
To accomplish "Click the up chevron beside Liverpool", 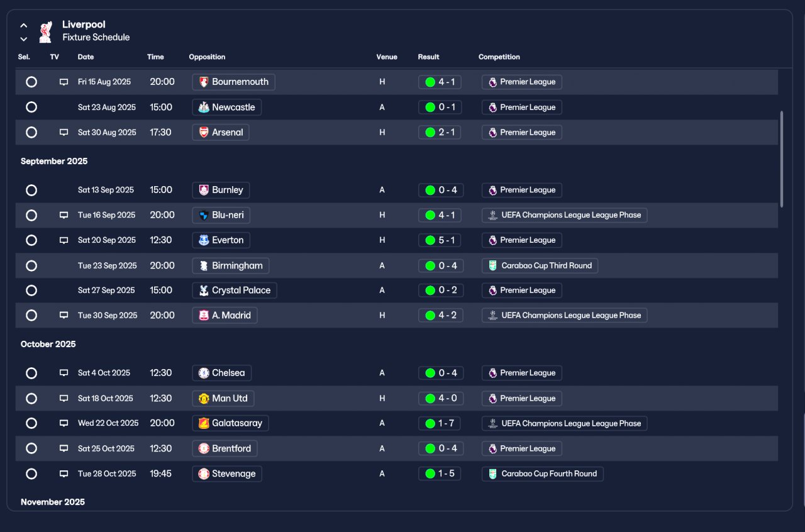I will click(x=24, y=26).
